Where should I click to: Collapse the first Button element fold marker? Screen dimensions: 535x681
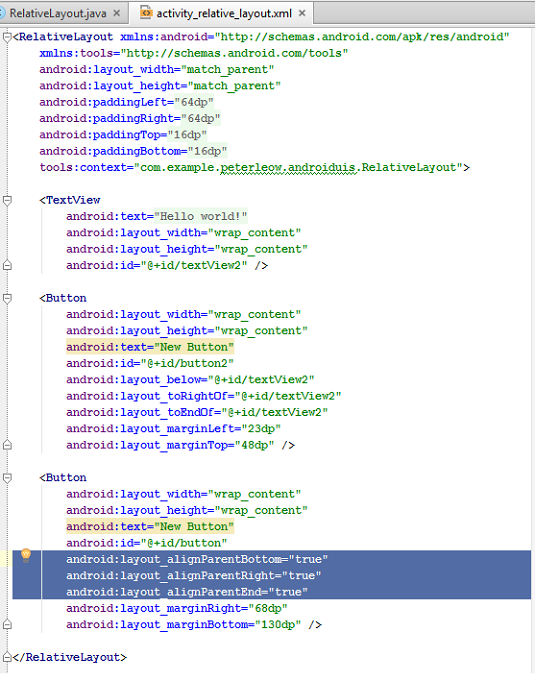pyautogui.click(x=7, y=298)
